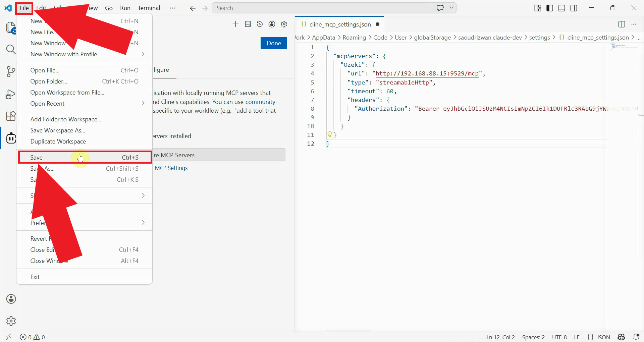Screen dimensions: 644x342
Task: Open the Extensions view
Action: 11,116
